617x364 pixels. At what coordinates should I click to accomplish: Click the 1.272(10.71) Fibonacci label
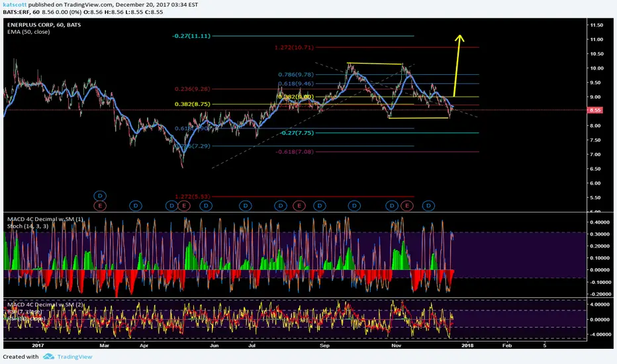click(295, 47)
